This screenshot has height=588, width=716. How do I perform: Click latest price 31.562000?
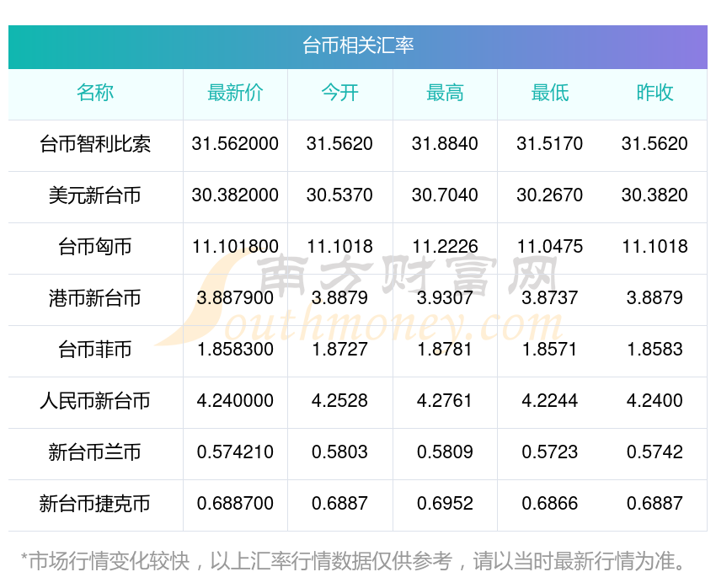[235, 144]
